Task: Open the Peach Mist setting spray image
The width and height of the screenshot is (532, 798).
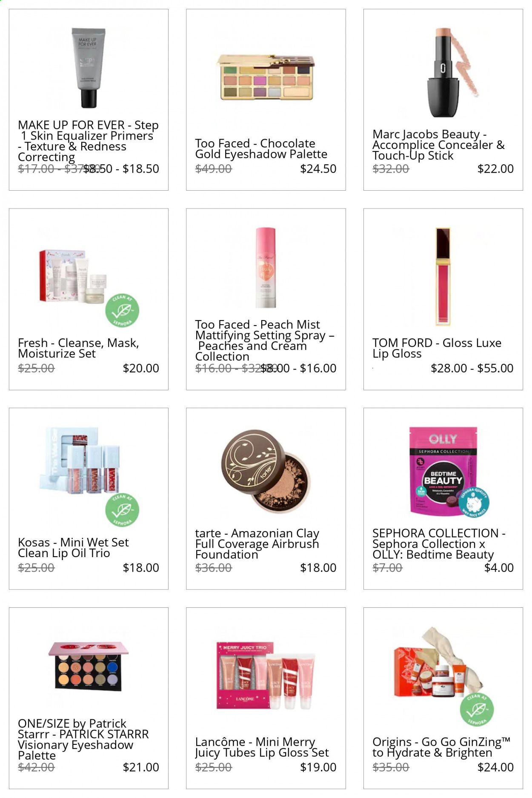Action: click(266, 267)
